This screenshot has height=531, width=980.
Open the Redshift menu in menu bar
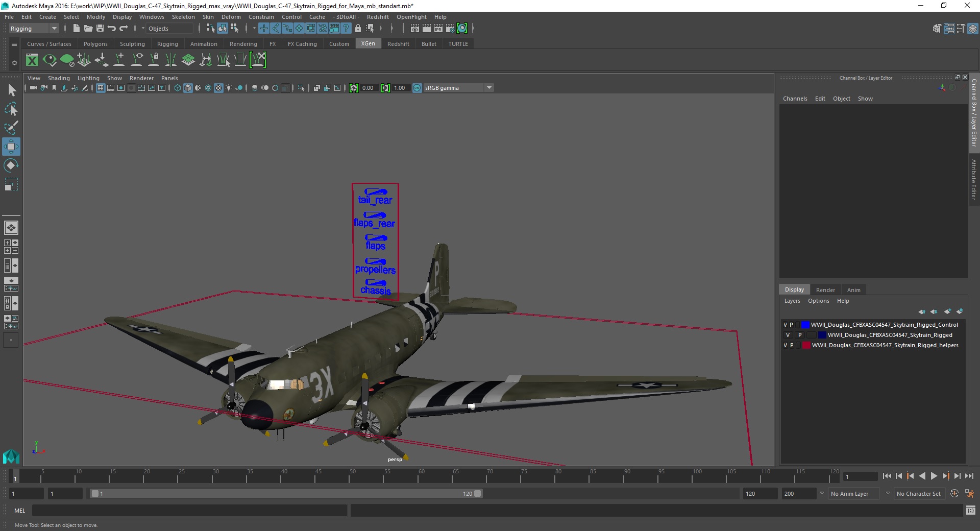378,17
